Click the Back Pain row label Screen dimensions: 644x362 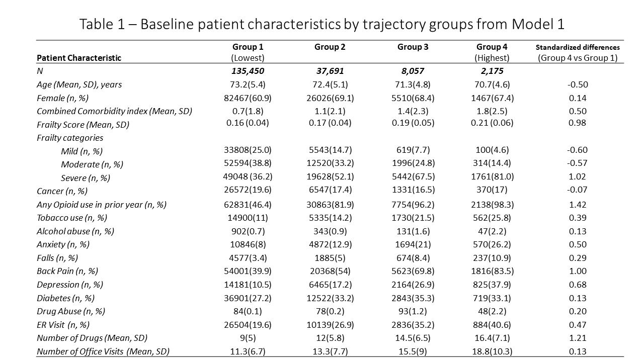[67, 271]
